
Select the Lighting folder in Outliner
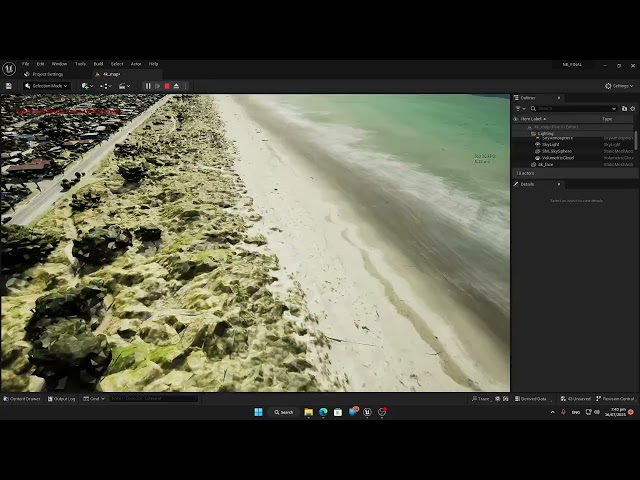coord(573,133)
